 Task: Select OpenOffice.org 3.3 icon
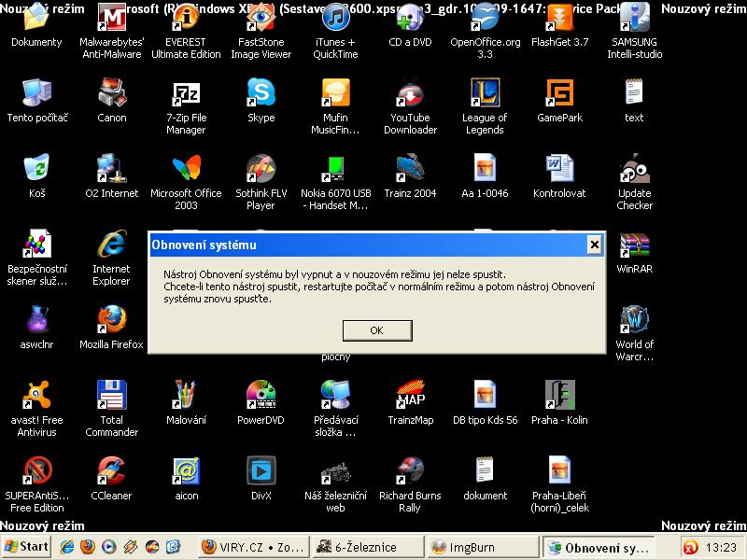coord(485,17)
